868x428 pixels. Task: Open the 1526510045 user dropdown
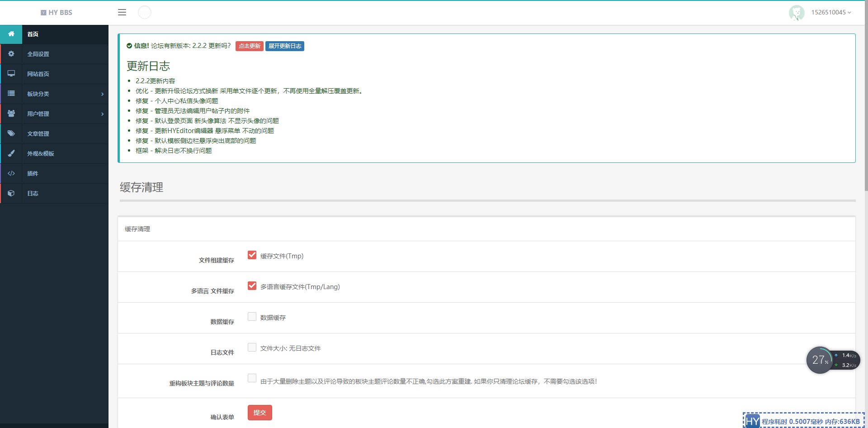831,12
